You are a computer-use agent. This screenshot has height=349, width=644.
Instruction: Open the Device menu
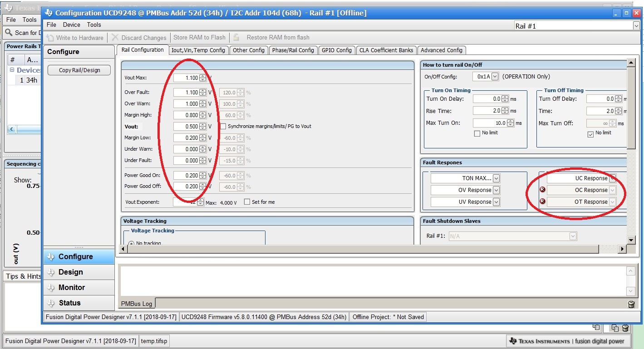[72, 25]
